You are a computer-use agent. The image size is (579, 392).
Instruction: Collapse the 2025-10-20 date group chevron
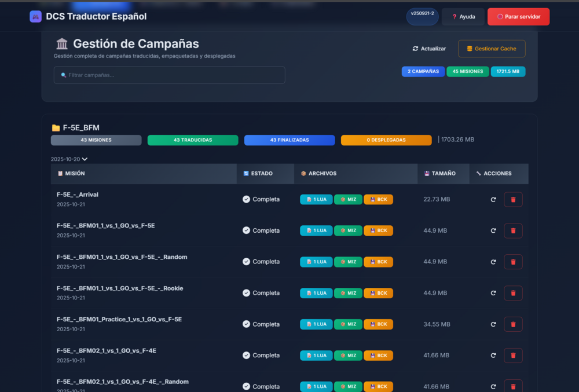pos(85,159)
